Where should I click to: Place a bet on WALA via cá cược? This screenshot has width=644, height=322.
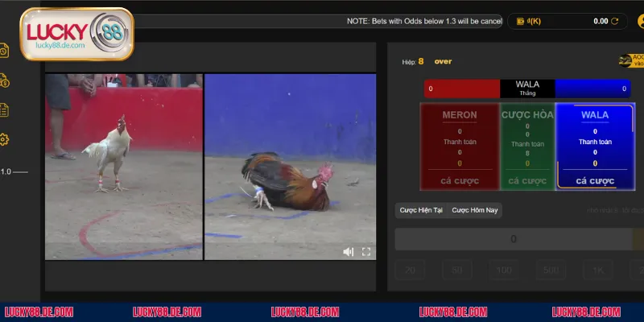595,181
